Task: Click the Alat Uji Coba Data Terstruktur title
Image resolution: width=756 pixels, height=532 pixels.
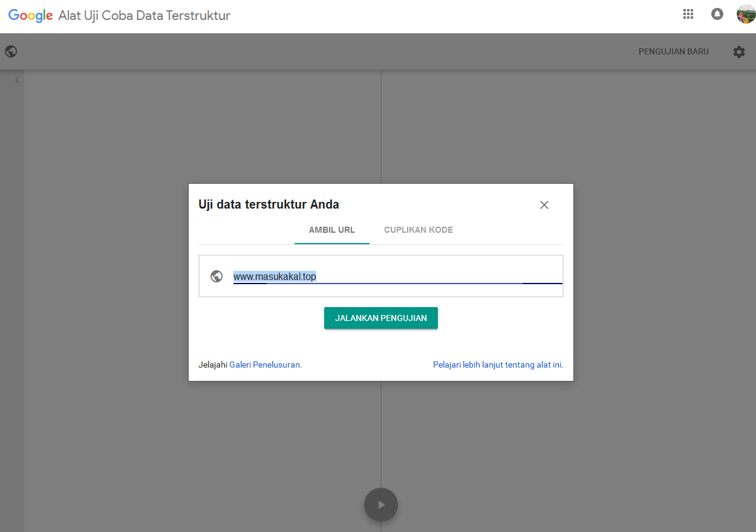Action: click(145, 16)
